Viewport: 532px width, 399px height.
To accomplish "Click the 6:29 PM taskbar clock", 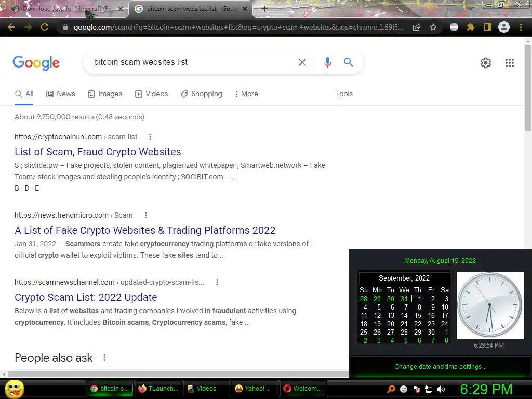I will coord(486,389).
